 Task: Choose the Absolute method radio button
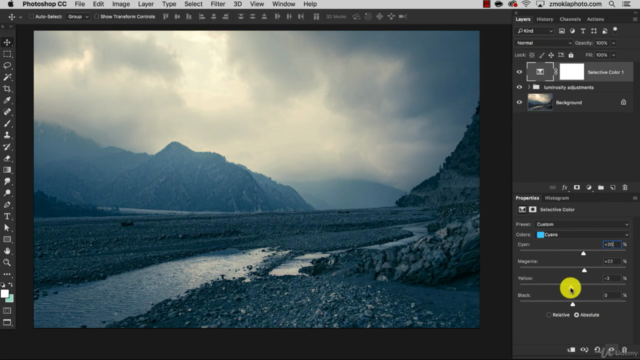[576, 315]
